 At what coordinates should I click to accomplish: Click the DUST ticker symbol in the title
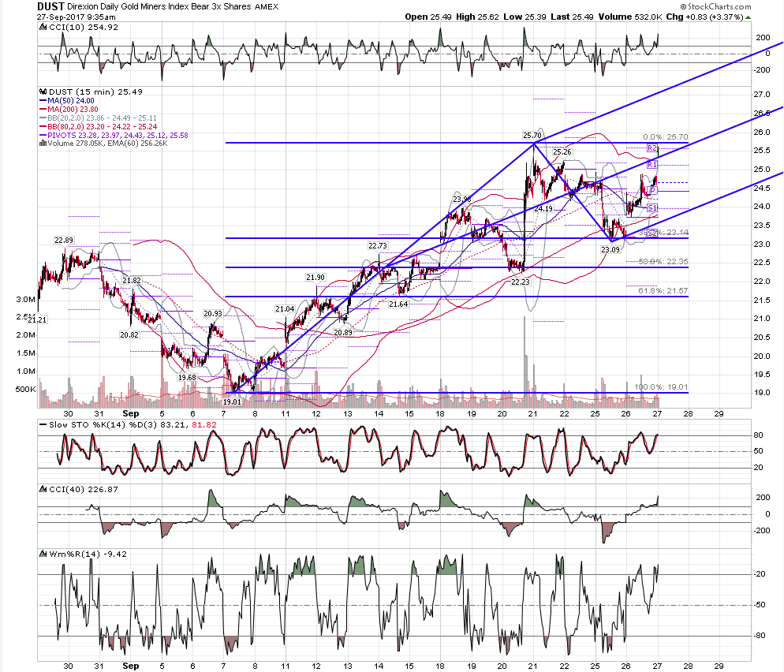click(x=50, y=6)
